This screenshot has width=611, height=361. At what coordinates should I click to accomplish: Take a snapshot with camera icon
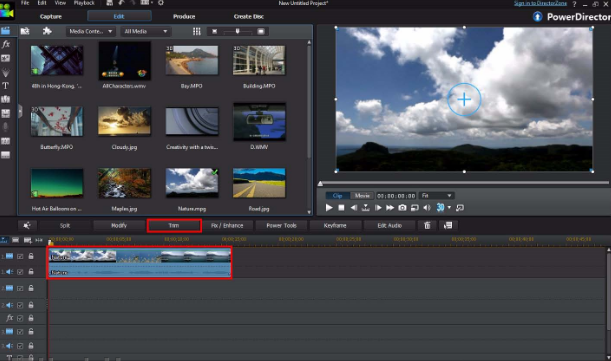point(402,208)
